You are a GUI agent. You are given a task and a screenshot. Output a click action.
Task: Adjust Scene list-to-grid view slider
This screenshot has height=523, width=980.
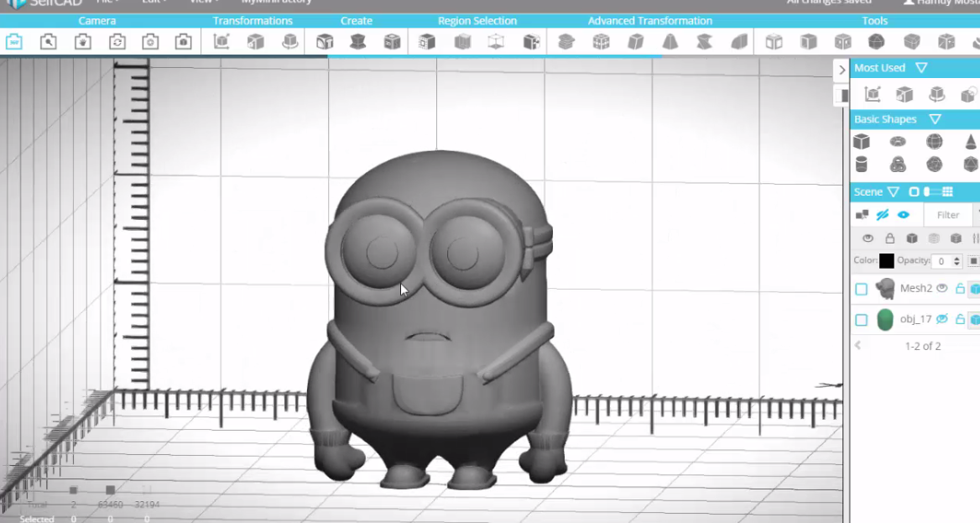930,191
